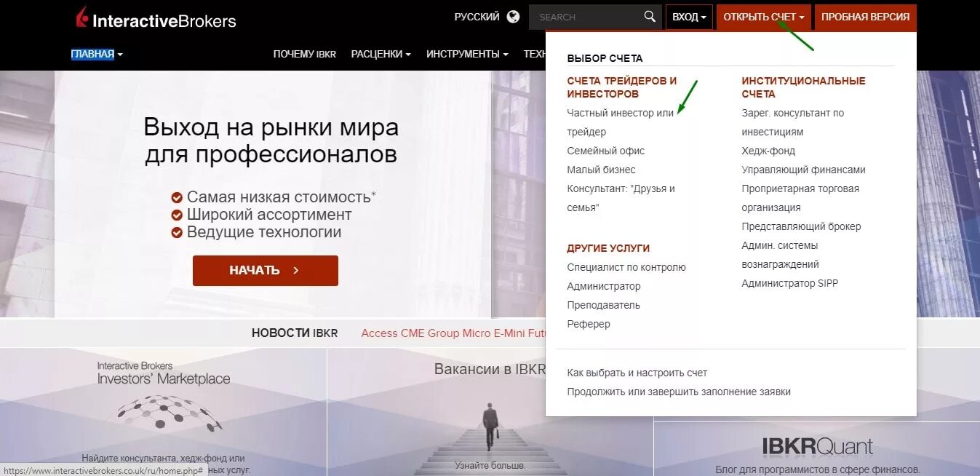Open the ПОЧЕМУ IBKR menu item
The height and width of the screenshot is (476, 980).
click(305, 54)
